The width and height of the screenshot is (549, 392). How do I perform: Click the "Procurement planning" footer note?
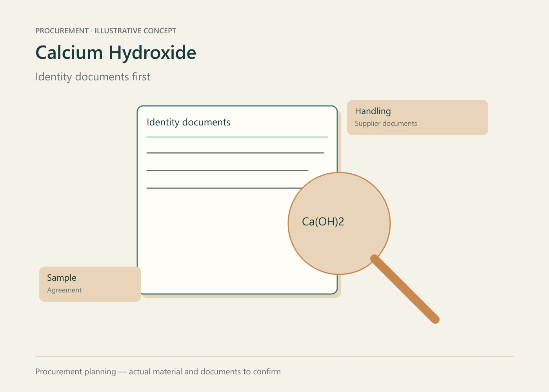158,372
